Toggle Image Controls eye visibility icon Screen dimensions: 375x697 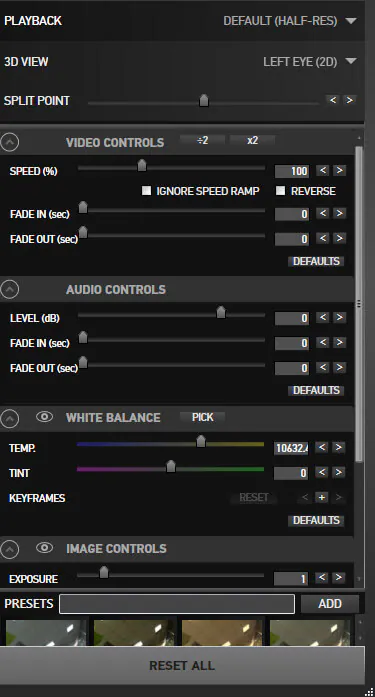pos(44,548)
